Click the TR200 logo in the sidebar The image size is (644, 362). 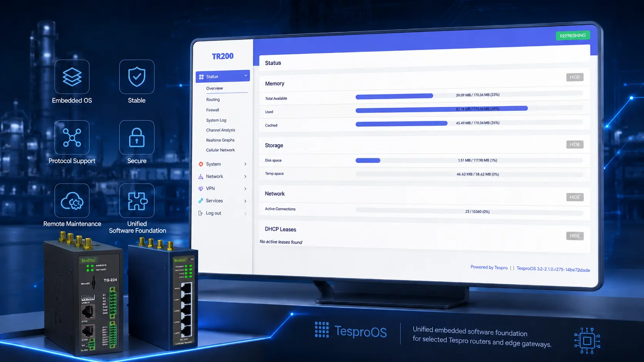pos(223,56)
